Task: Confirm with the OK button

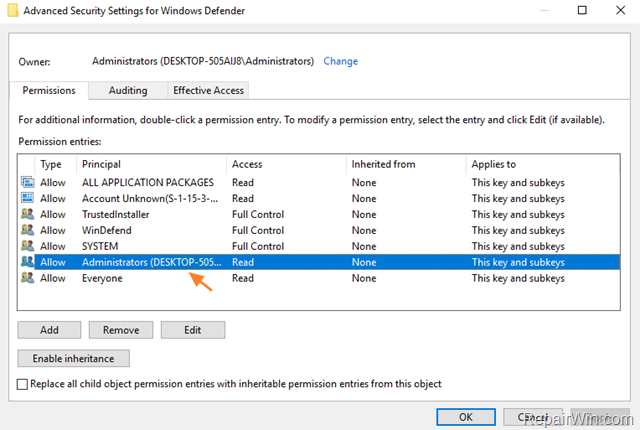Action: [466, 417]
